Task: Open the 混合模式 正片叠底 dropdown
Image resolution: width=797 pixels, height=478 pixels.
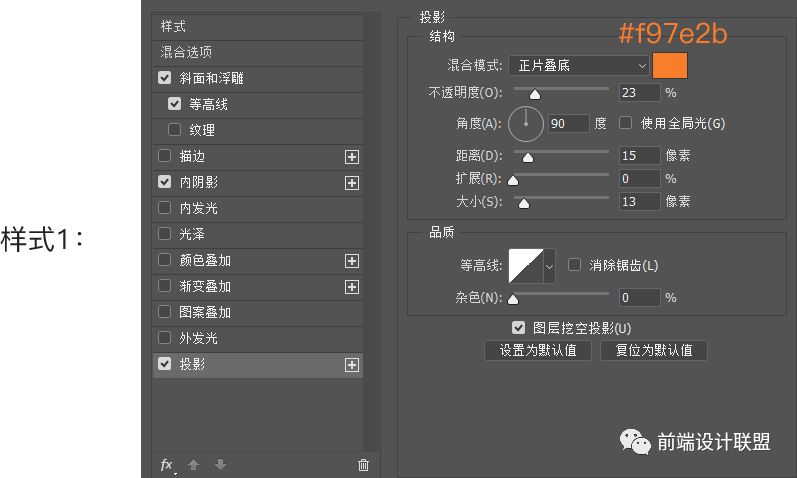Action: point(579,66)
